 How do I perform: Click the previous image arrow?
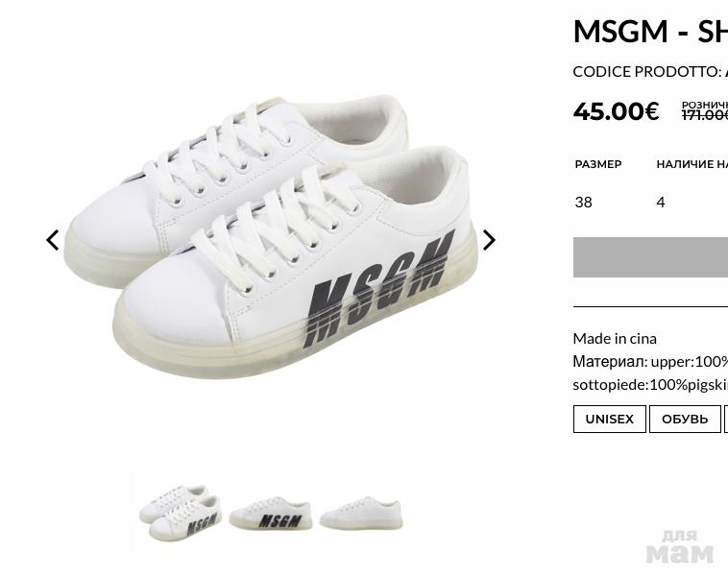[53, 240]
